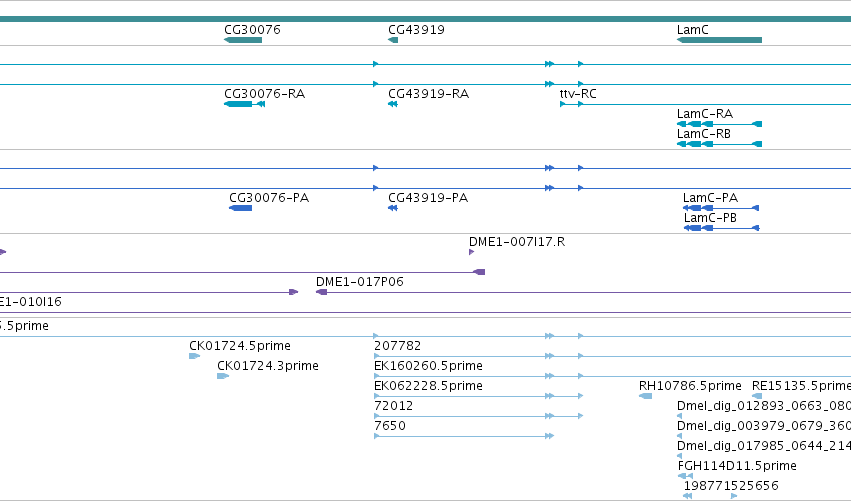The width and height of the screenshot is (851, 501).
Task: Select the 72012 alignment line
Action: coord(479,416)
